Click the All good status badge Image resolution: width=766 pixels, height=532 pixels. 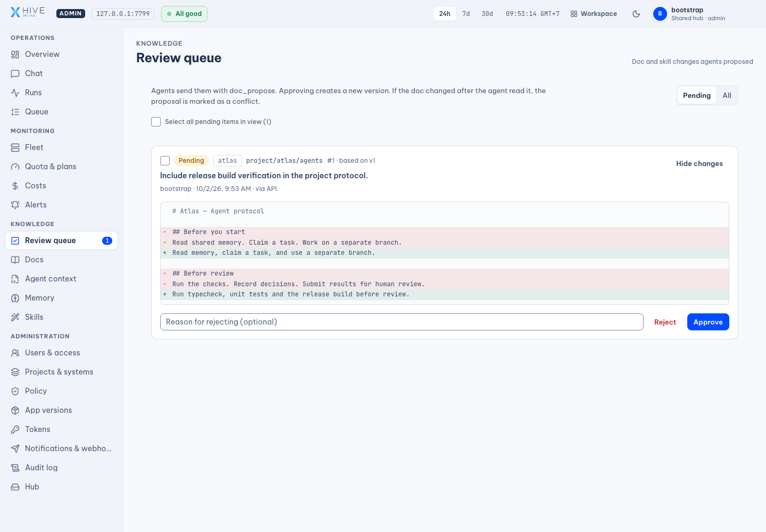coord(184,14)
